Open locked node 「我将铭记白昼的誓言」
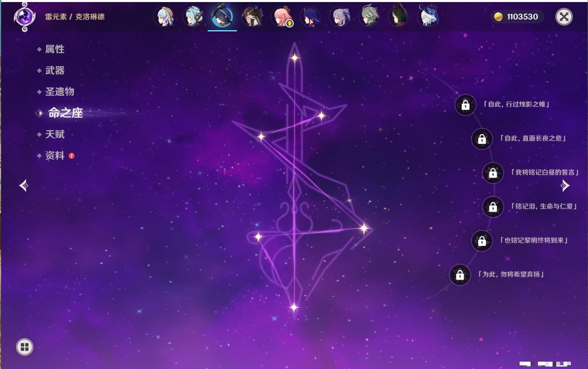This screenshot has width=588, height=369. click(493, 173)
